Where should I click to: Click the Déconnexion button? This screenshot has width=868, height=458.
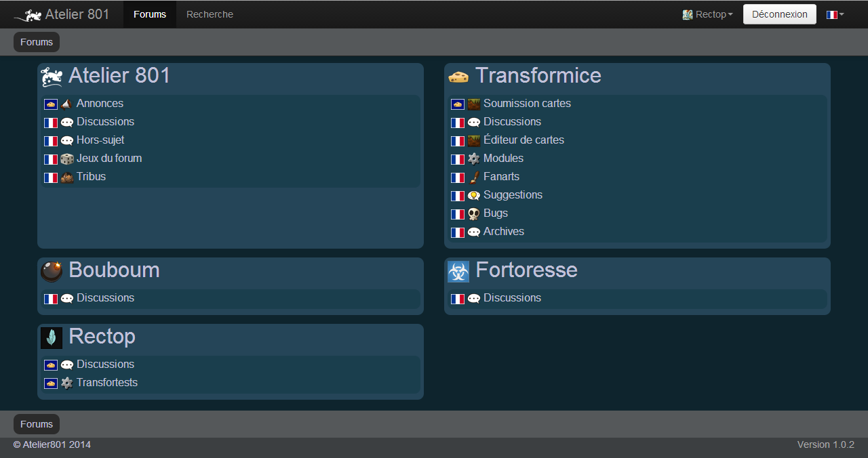click(x=780, y=14)
